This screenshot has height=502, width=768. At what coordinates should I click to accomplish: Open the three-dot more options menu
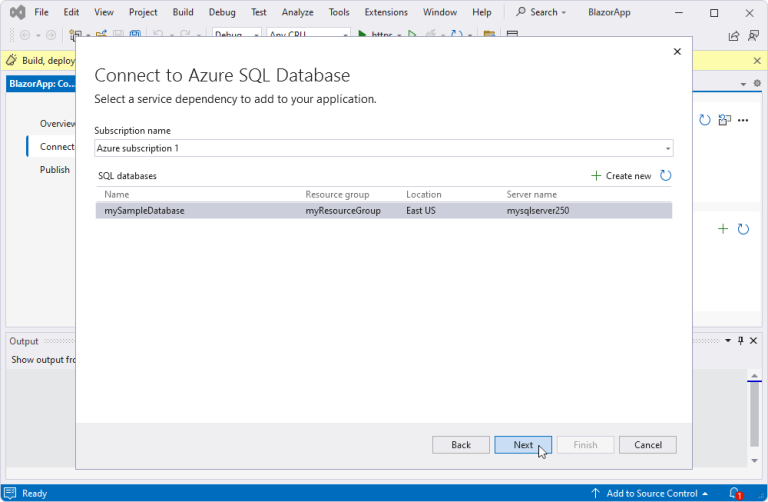[743, 120]
